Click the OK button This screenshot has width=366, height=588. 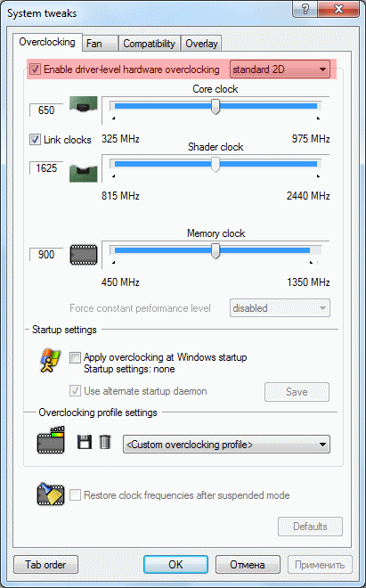point(175,564)
